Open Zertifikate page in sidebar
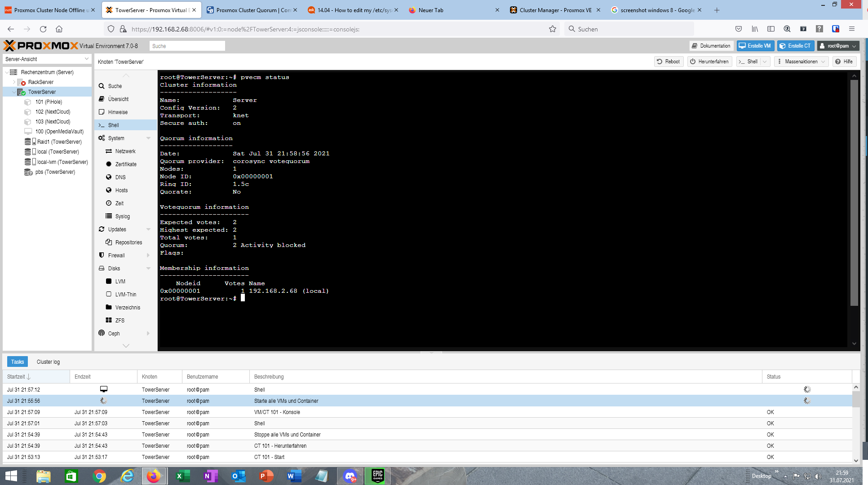This screenshot has height=485, width=868. pyautogui.click(x=125, y=164)
